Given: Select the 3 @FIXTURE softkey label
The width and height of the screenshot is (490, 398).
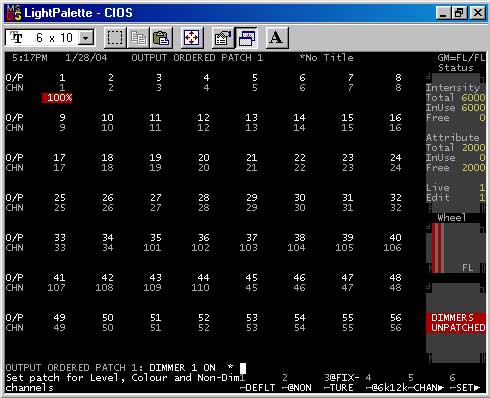Looking at the screenshot, I should point(341,383).
